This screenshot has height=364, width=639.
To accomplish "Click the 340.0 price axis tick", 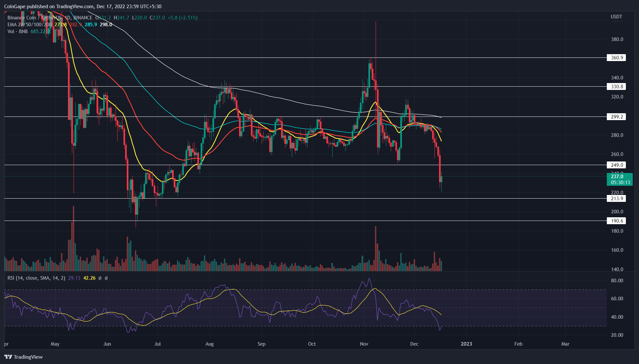I will [617, 78].
